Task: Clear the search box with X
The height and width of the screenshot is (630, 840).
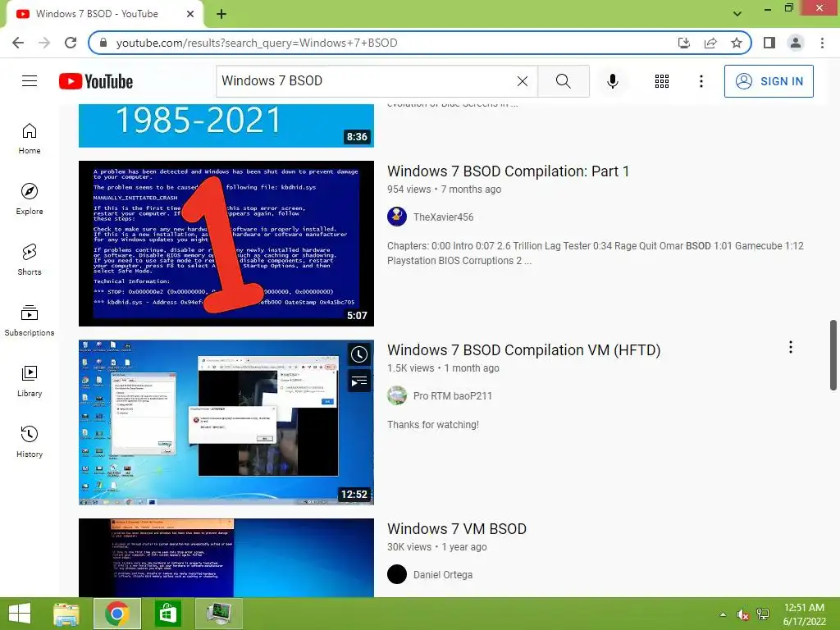Action: pyautogui.click(x=523, y=81)
